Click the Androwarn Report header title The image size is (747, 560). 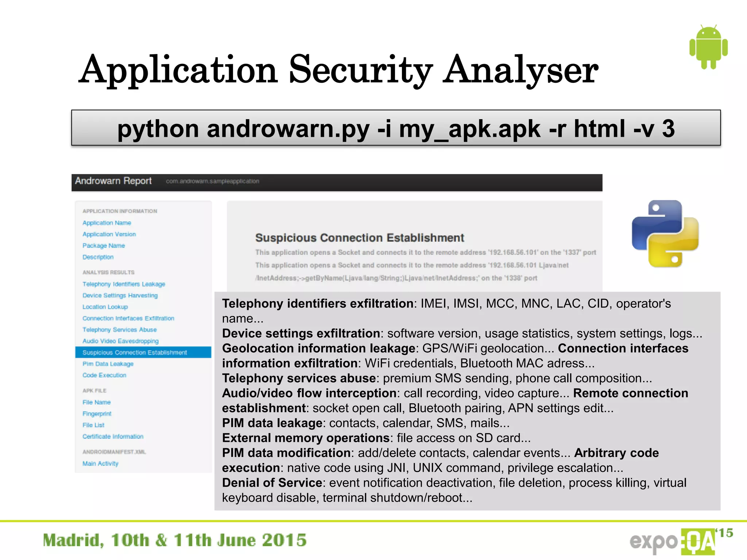tap(113, 181)
